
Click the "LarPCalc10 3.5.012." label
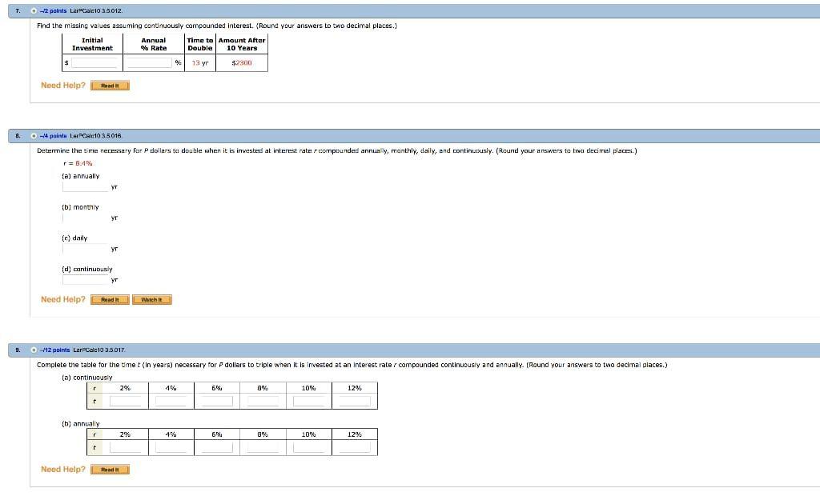pyautogui.click(x=96, y=11)
